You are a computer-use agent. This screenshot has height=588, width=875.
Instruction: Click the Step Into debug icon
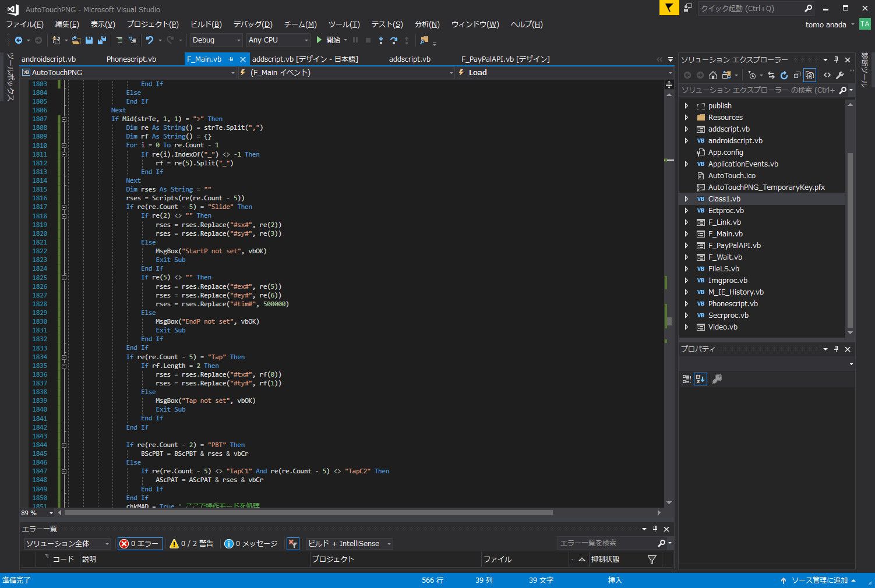(x=381, y=40)
